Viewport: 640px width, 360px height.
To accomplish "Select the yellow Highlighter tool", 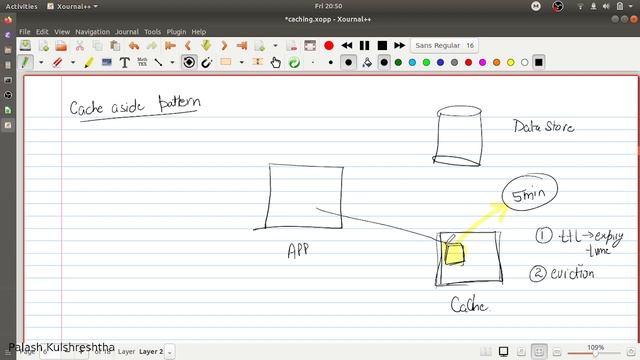I will point(89,62).
